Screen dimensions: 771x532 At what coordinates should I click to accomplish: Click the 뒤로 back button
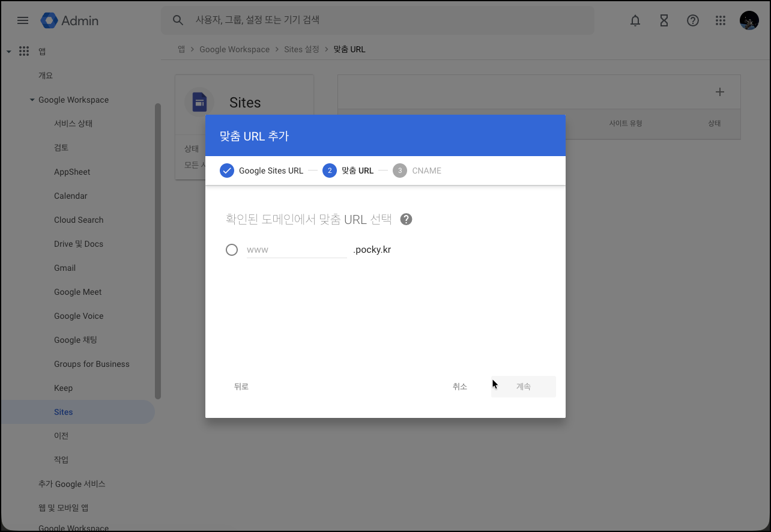241,387
